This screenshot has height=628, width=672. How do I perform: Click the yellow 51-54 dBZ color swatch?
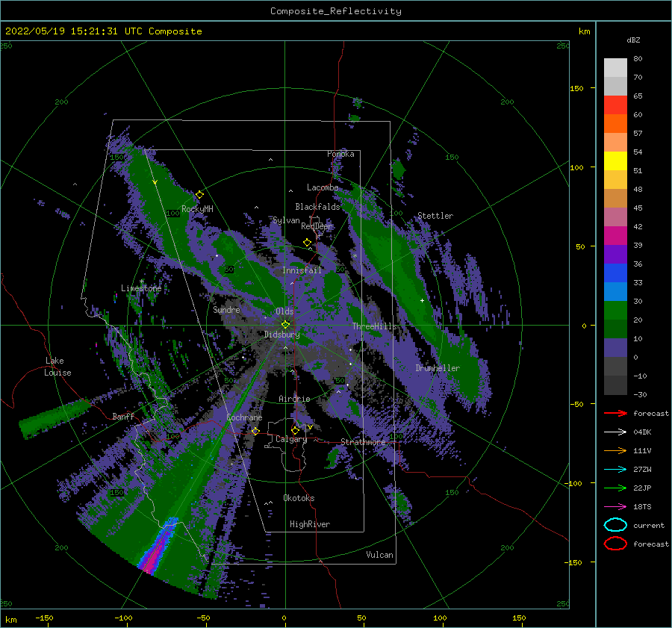[615, 161]
